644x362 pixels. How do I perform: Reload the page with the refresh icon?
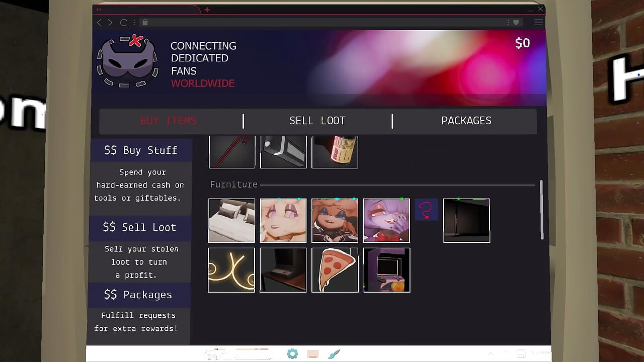click(x=123, y=22)
